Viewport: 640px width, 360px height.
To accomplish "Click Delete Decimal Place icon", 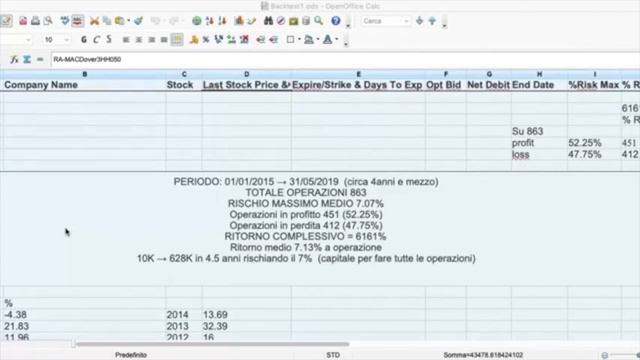I will point(244,40).
